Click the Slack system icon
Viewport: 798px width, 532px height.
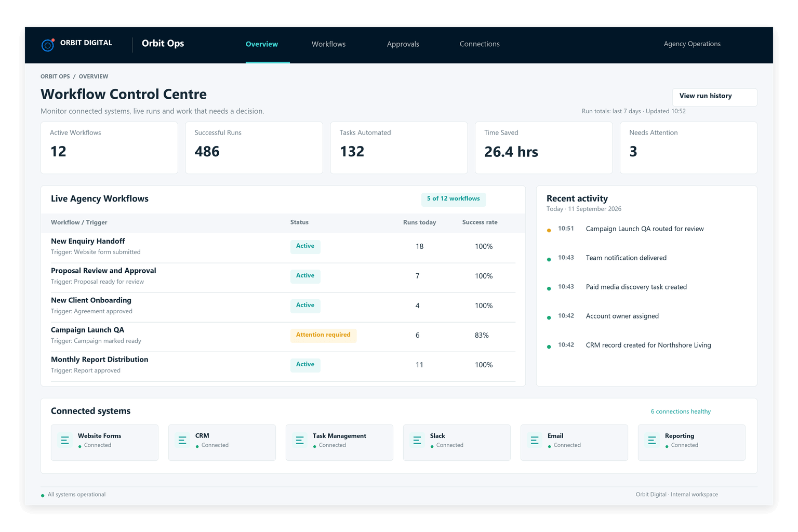click(x=417, y=440)
